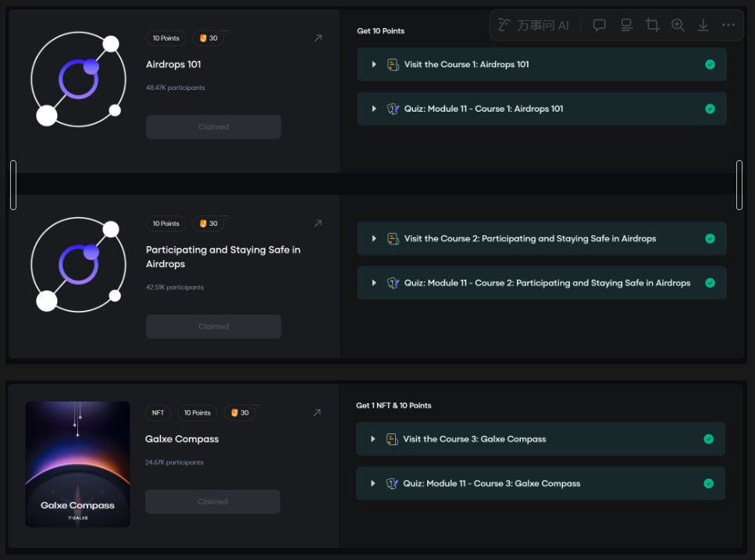This screenshot has height=560, width=755.
Task: Click the Claimed button under Galxe Compass
Action: (212, 501)
